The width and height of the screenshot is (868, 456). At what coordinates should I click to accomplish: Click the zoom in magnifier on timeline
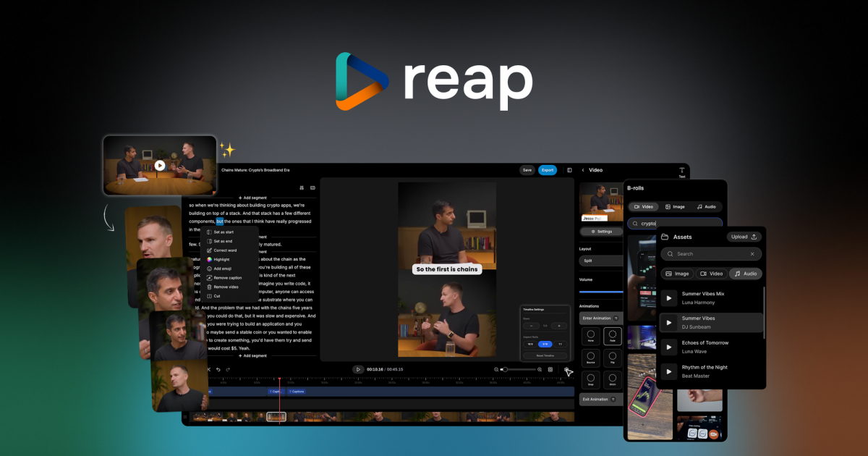(541, 369)
